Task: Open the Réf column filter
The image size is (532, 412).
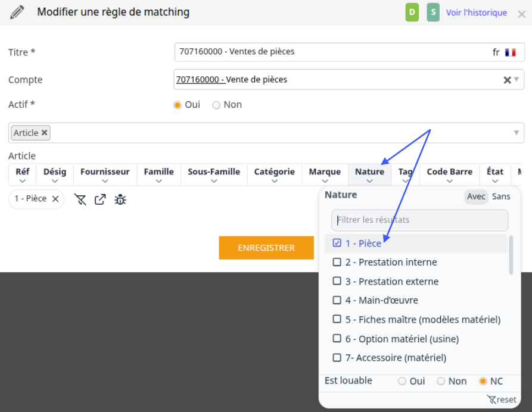Action: [x=23, y=175]
